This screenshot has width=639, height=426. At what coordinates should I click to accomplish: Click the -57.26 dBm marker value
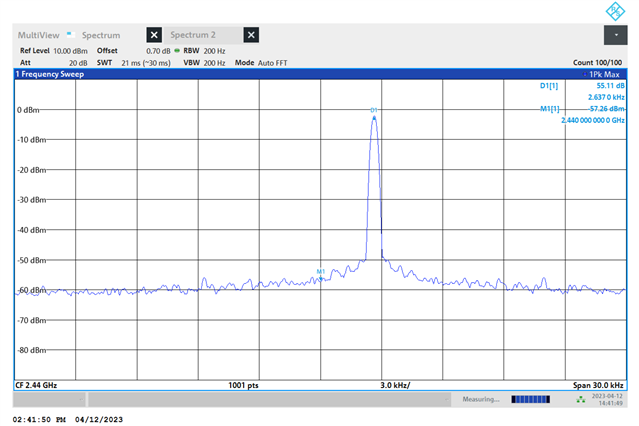click(x=607, y=109)
